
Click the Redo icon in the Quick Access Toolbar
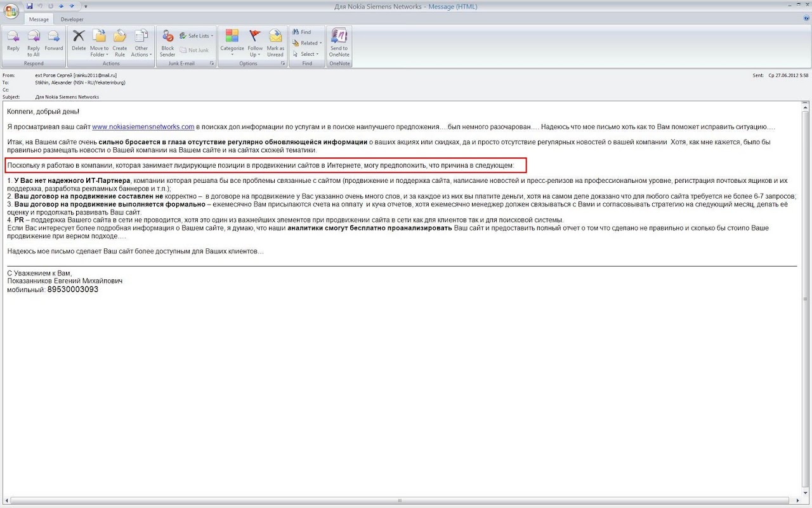click(x=51, y=6)
